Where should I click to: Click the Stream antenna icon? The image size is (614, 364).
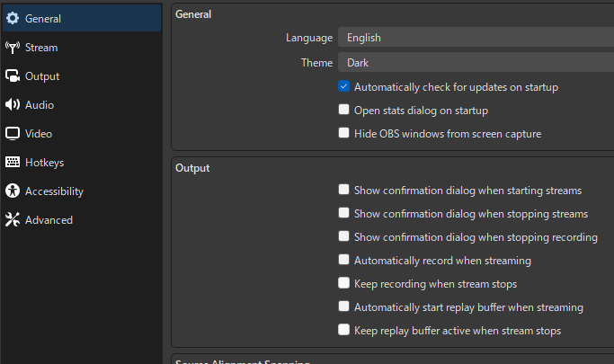[x=13, y=48]
